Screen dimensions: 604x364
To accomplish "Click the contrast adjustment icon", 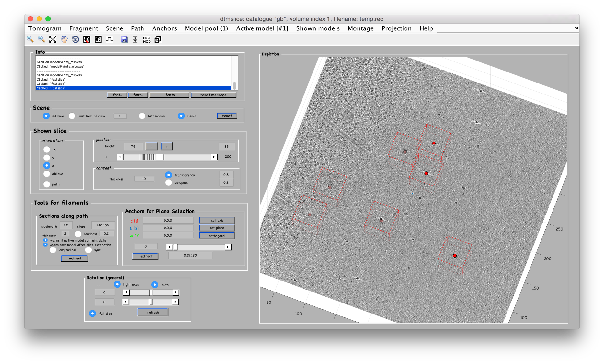I will (x=98, y=39).
